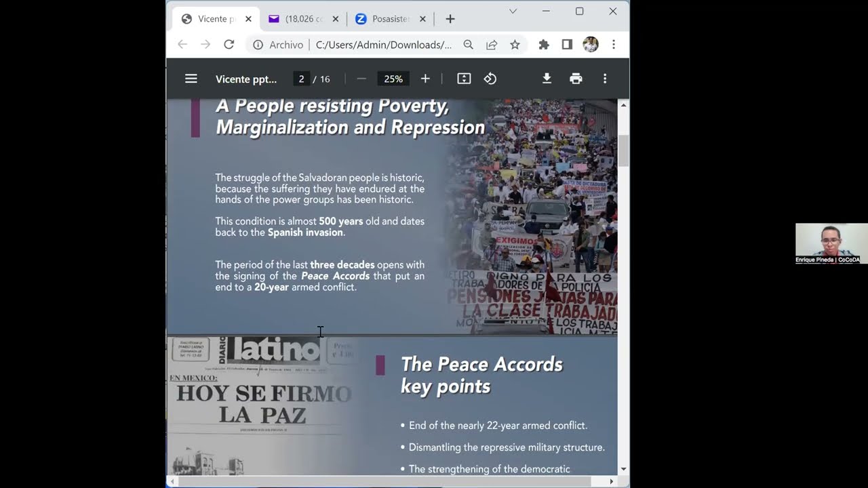Print the PDF document

[x=576, y=79]
